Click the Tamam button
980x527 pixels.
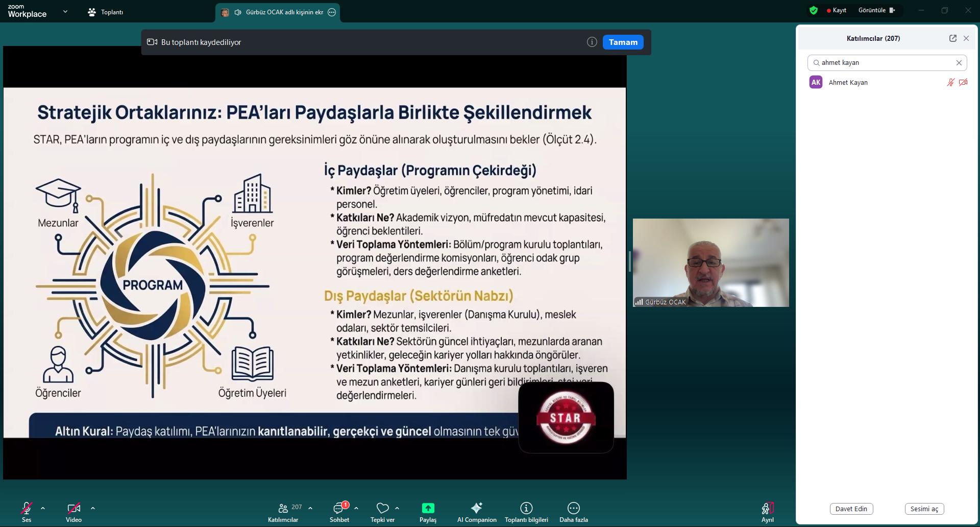click(623, 42)
